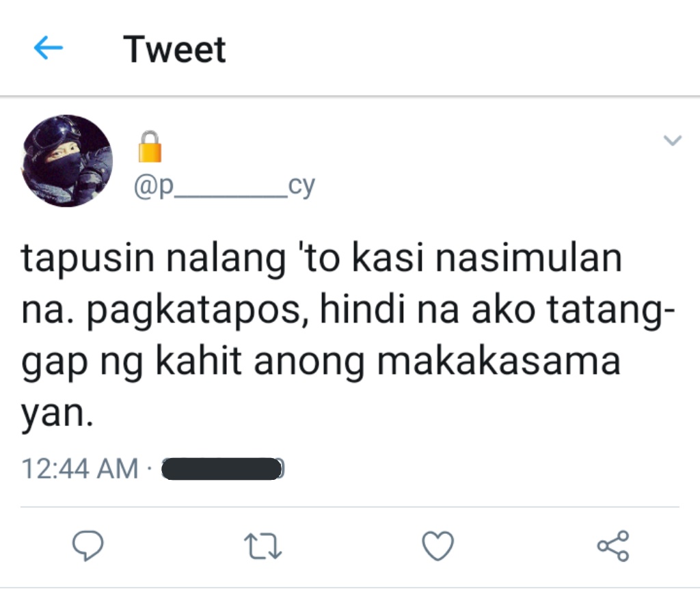Click the blacked-out date next to timestamp

coord(222,469)
